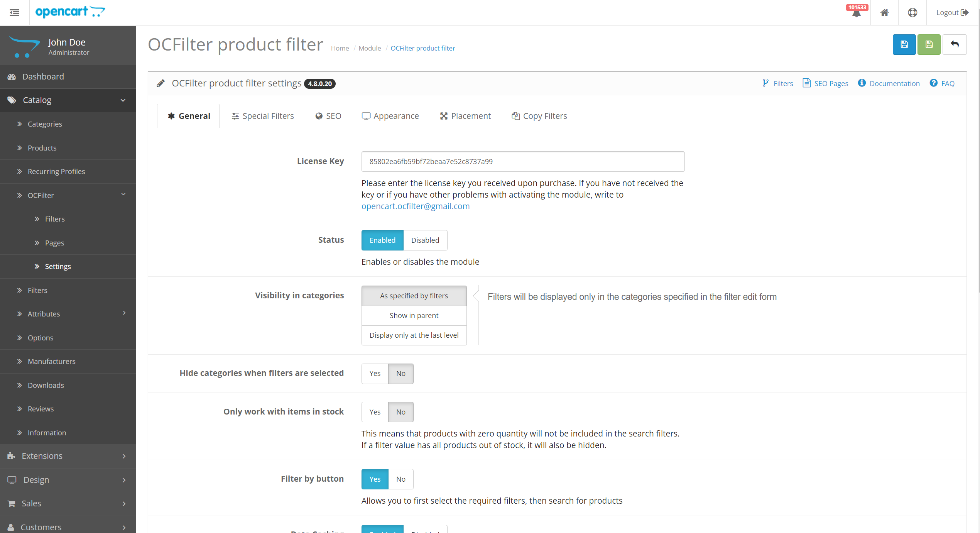Screen dimensions: 980x533
Task: Click the help lifebuoy icon
Action: pyautogui.click(x=912, y=12)
